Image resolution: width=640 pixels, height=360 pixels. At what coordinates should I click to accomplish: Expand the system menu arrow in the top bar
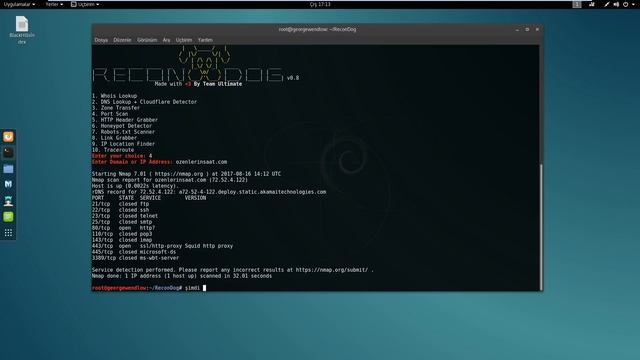[634, 4]
